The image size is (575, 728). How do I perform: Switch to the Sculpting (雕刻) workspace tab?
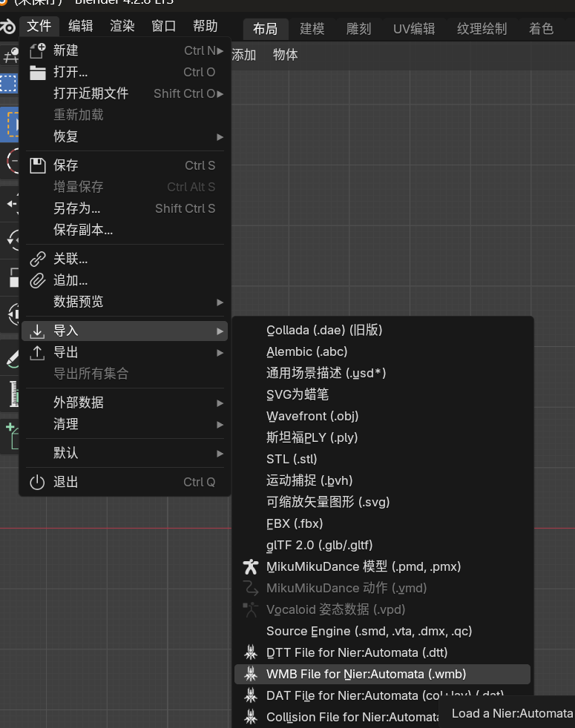click(359, 29)
